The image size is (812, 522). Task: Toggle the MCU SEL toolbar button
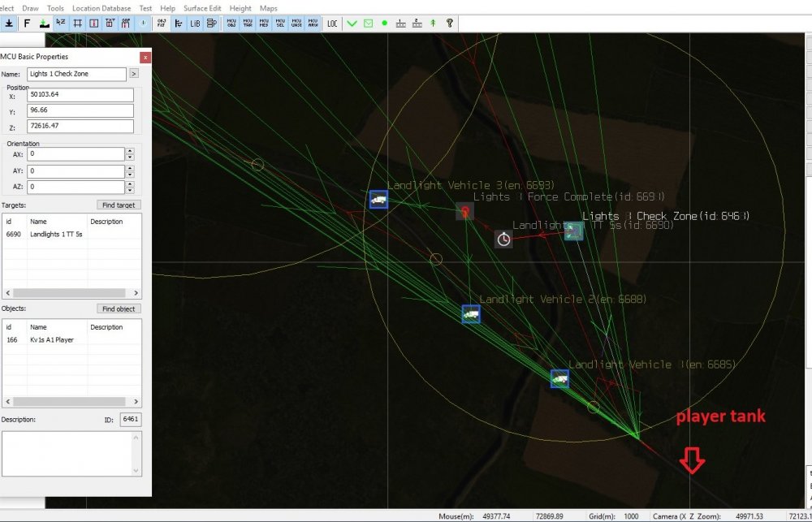280,24
